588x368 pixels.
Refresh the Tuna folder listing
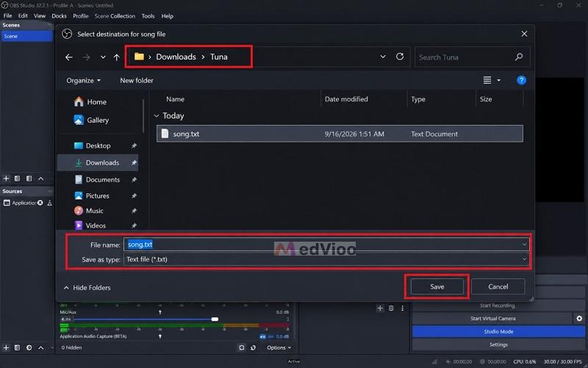click(400, 57)
